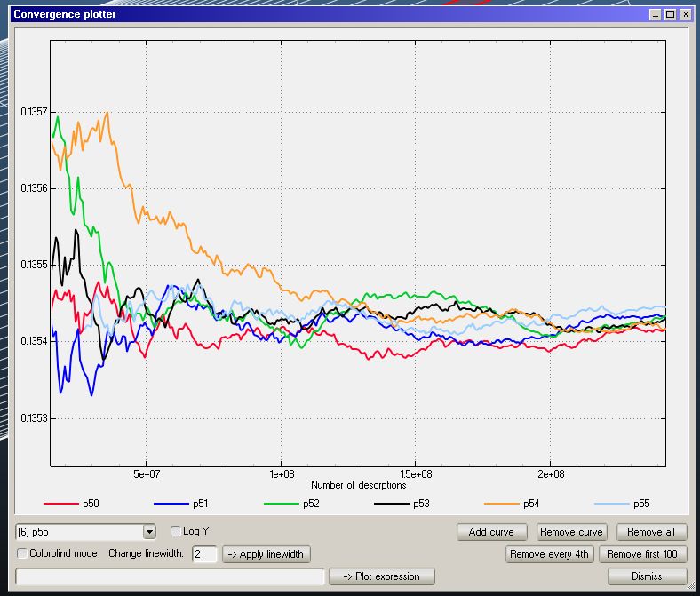This screenshot has height=596, width=700.
Task: Click the 2e+08 x-axis tick label
Action: pyautogui.click(x=551, y=474)
